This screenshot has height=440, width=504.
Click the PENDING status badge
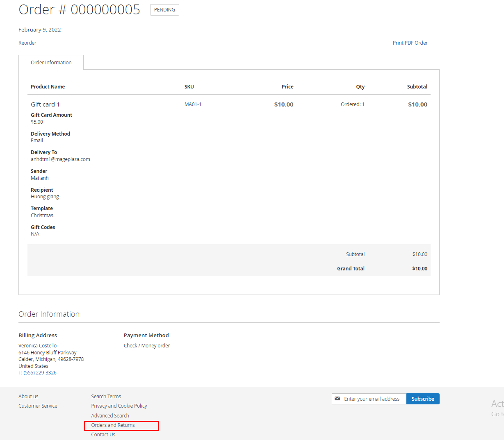[164, 10]
